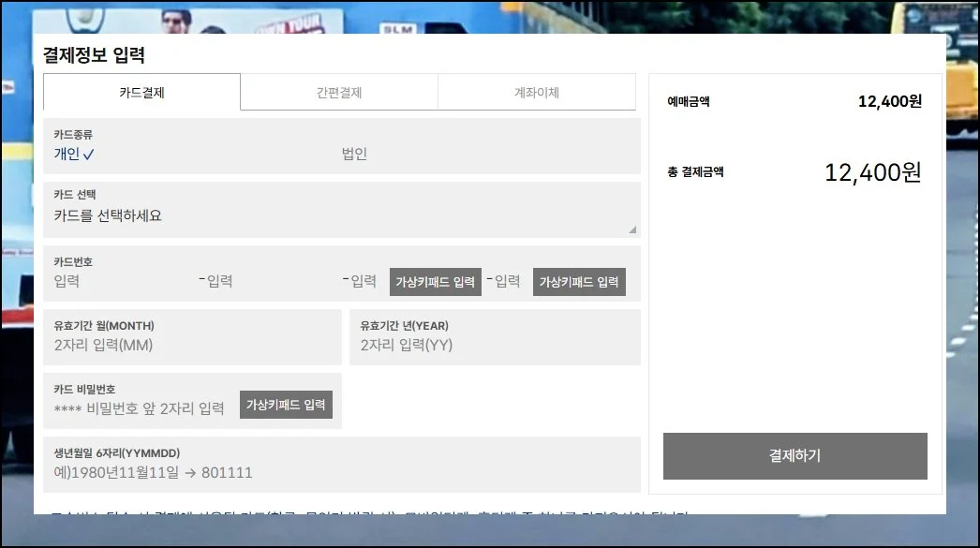Open the 간편결제 payment tab
980x548 pixels.
339,93
